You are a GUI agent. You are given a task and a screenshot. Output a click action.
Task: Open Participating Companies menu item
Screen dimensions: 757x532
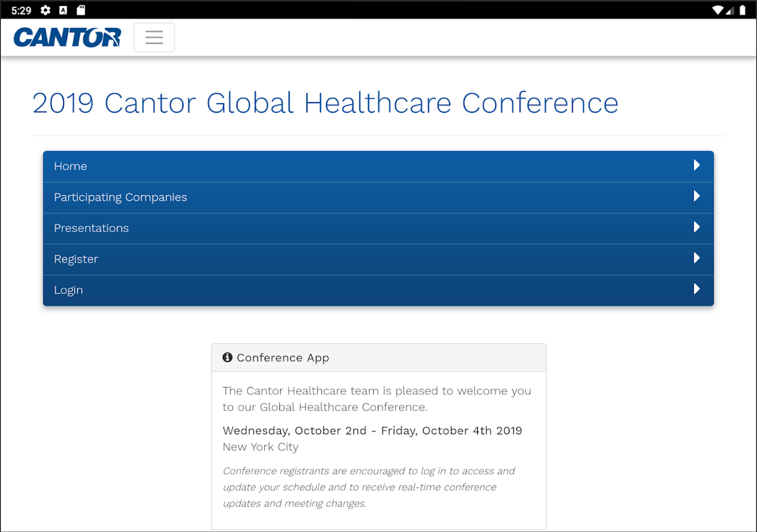point(378,198)
